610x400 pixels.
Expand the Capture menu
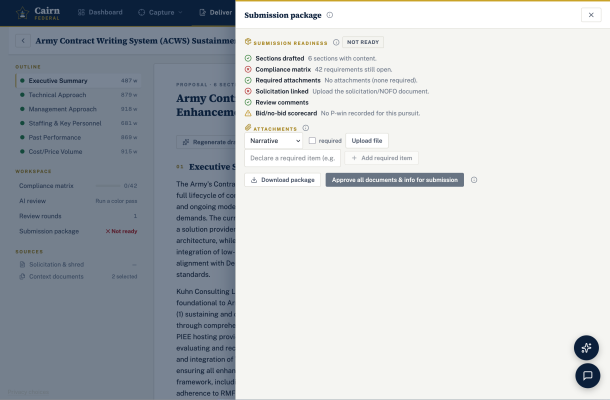160,12
